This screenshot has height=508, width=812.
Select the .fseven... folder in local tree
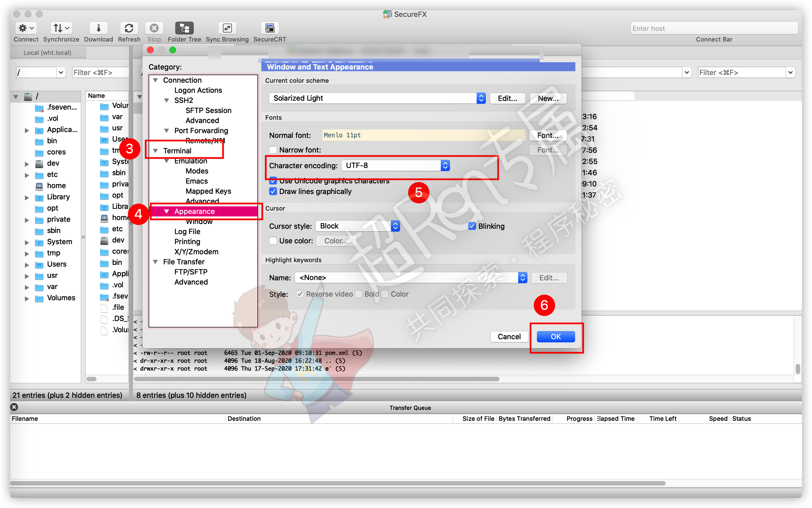pyautogui.click(x=62, y=107)
